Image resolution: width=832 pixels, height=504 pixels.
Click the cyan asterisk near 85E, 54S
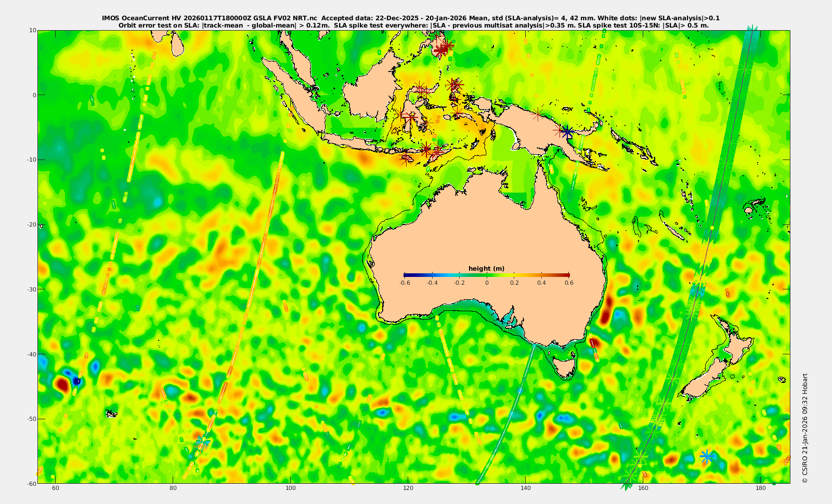(202, 442)
